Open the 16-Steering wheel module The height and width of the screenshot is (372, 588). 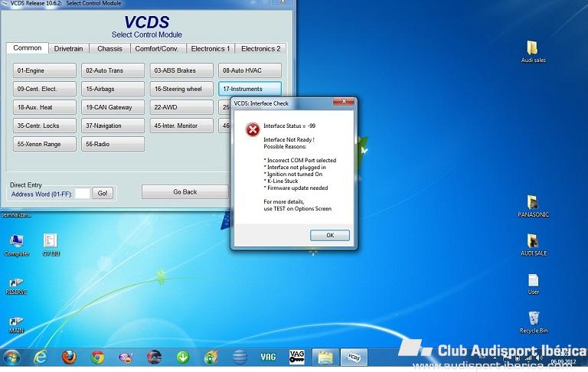point(181,89)
